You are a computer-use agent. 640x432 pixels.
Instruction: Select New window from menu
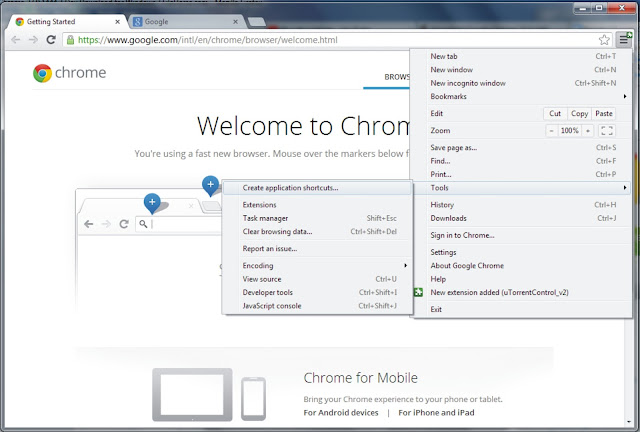coord(523,70)
